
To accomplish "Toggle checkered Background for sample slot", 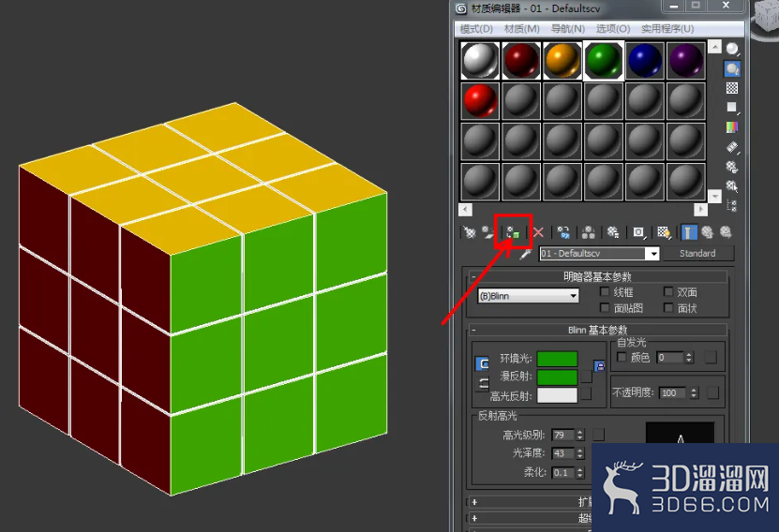I will tap(732, 88).
